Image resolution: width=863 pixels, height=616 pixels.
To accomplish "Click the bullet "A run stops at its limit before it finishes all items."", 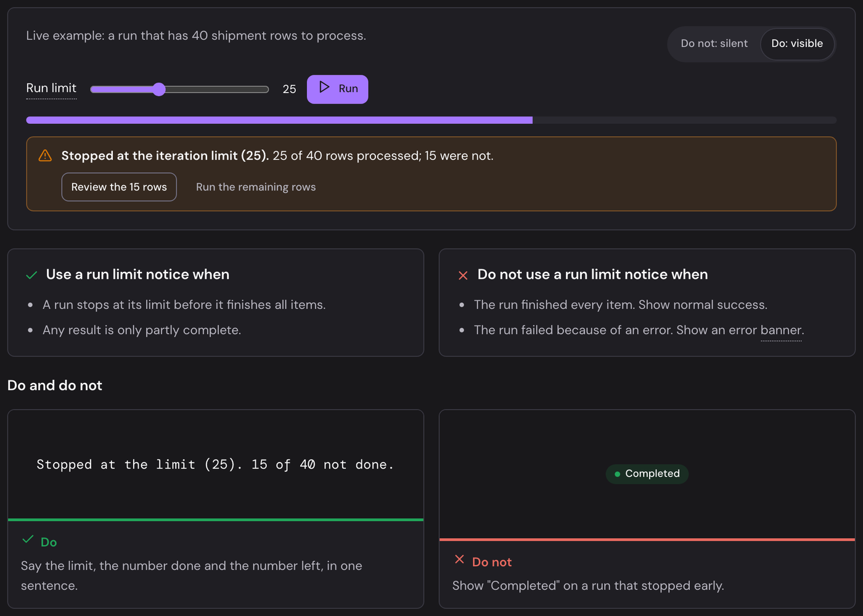I will [184, 305].
